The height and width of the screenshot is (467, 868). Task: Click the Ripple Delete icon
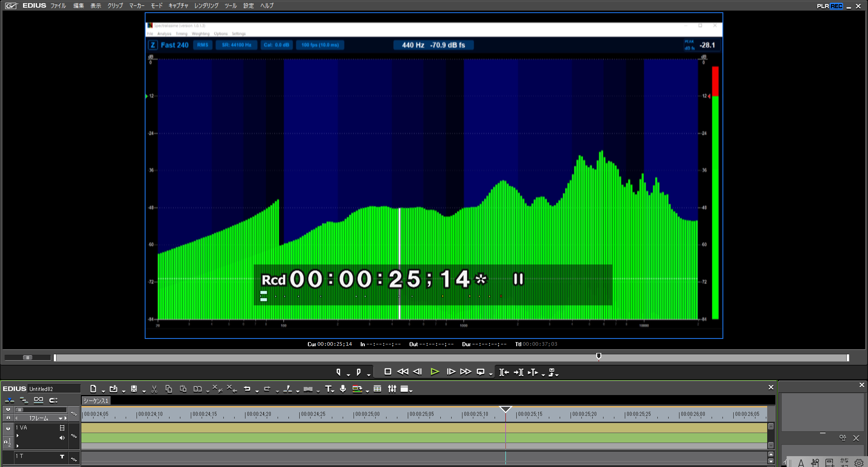click(x=231, y=389)
